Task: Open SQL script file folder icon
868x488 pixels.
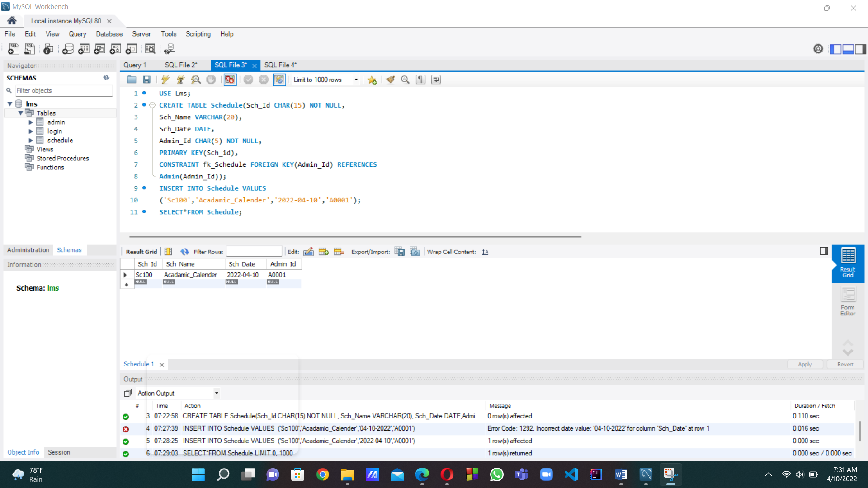Action: click(x=132, y=80)
